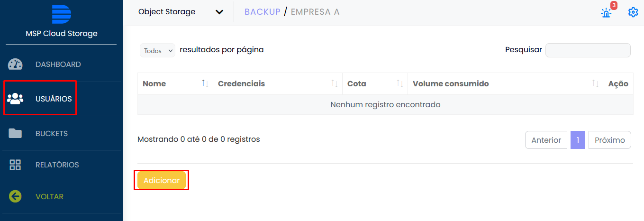Open the alerts siren notification icon
Image resolution: width=644 pixels, height=221 pixels.
point(606,12)
